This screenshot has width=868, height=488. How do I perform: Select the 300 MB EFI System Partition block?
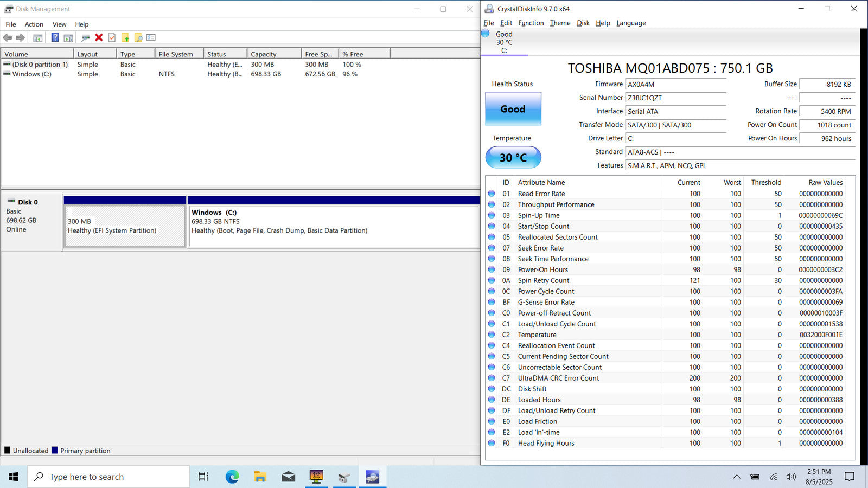tap(125, 226)
